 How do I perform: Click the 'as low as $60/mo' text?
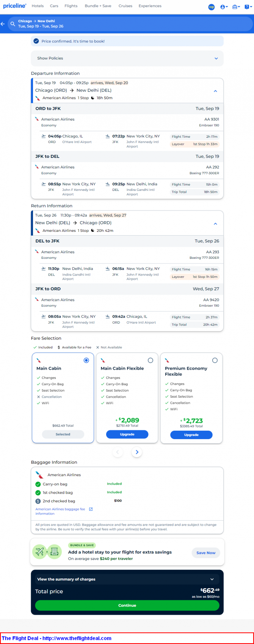click(205, 597)
